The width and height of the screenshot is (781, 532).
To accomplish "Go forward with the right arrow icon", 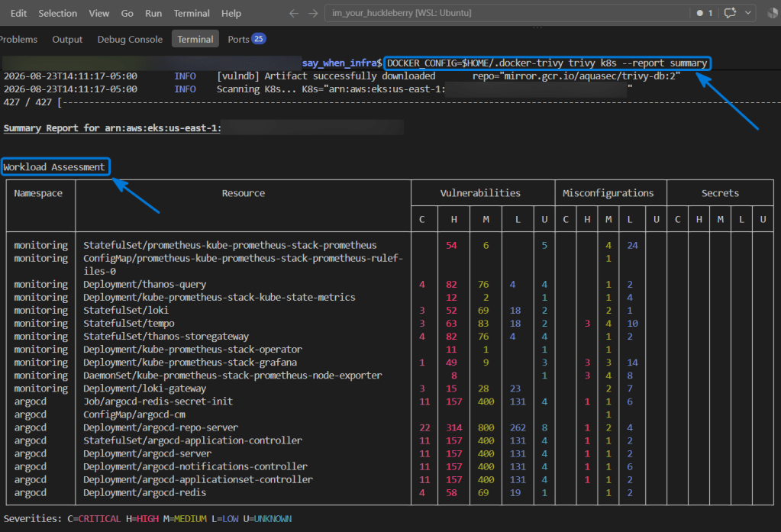I will pos(313,14).
